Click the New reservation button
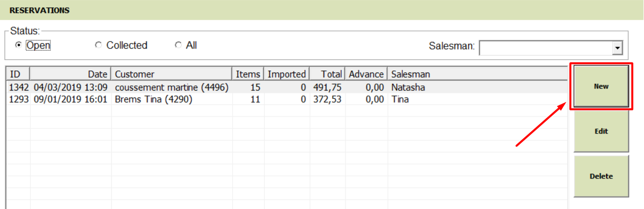This screenshot has height=209, width=644. click(x=601, y=86)
